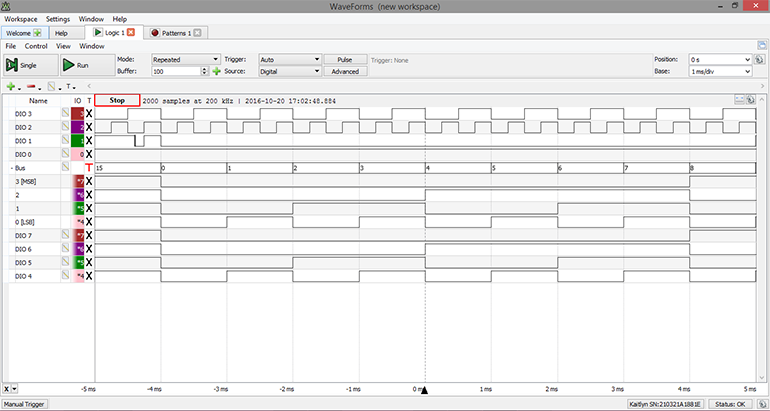Expand the Base dropdown showing 1 ms/div
This screenshot has width=770, height=411.
click(719, 72)
